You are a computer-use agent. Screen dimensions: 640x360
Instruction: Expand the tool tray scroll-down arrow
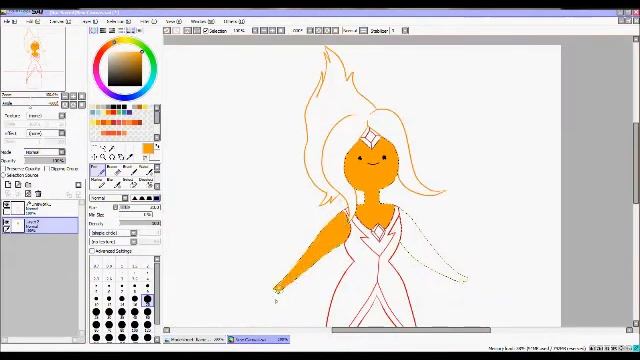tap(157, 187)
